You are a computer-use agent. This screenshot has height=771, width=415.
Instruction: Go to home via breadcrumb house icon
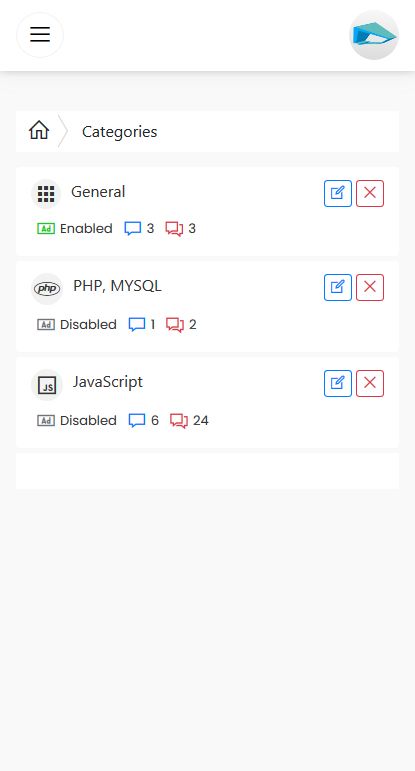39,131
